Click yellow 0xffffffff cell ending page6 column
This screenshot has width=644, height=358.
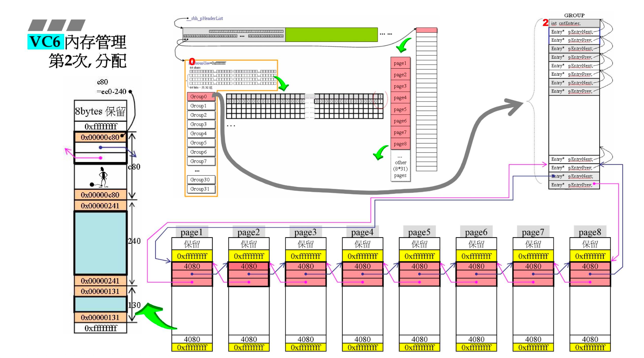click(x=476, y=347)
